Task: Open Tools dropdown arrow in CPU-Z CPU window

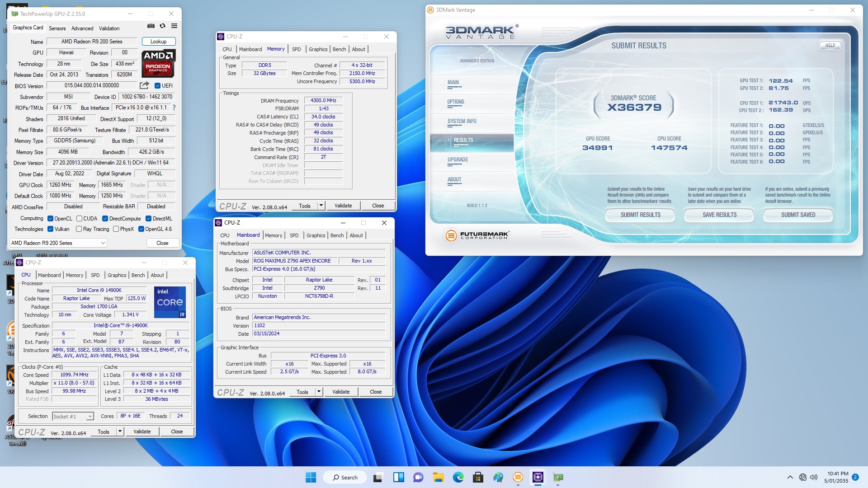Action: pos(120,432)
